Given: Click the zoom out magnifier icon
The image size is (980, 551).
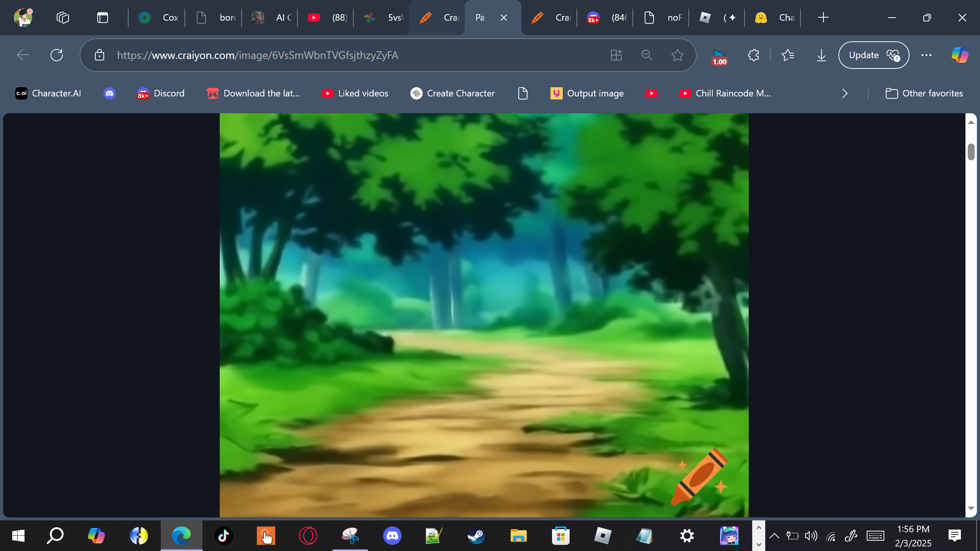Looking at the screenshot, I should point(647,55).
